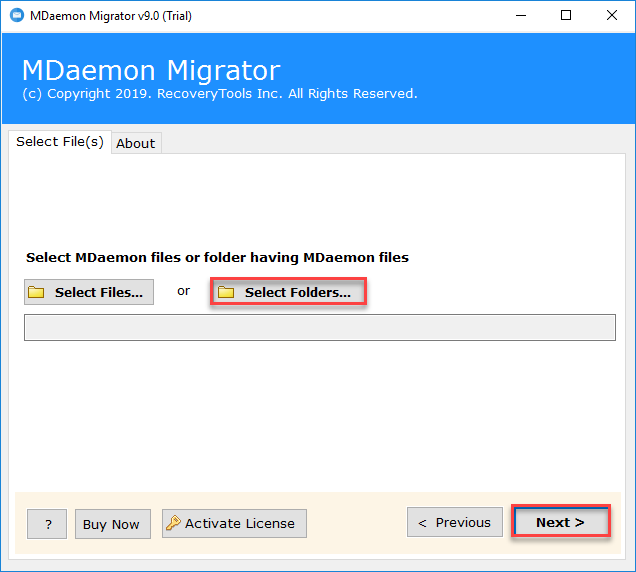Open the About tab
This screenshot has height=572, width=636.
click(136, 143)
